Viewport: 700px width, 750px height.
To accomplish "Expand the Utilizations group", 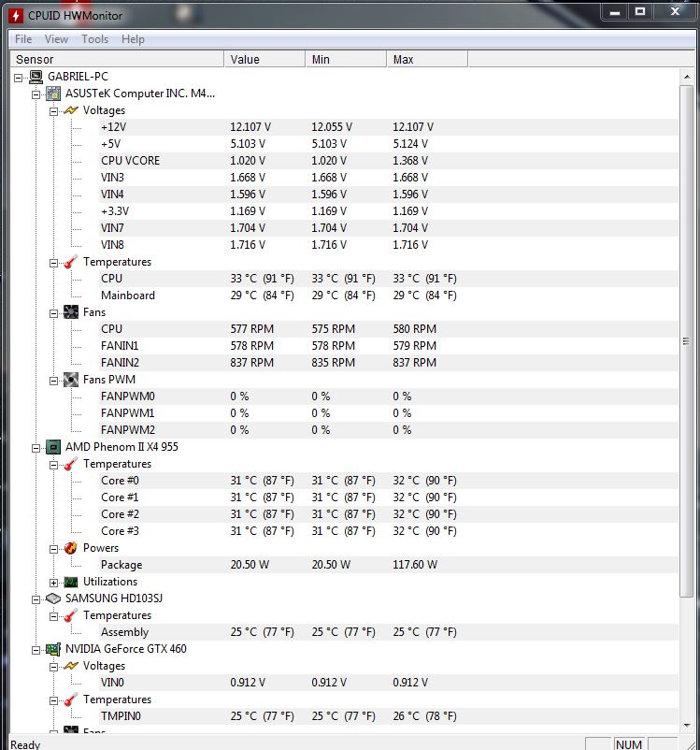I will pyautogui.click(x=53, y=583).
